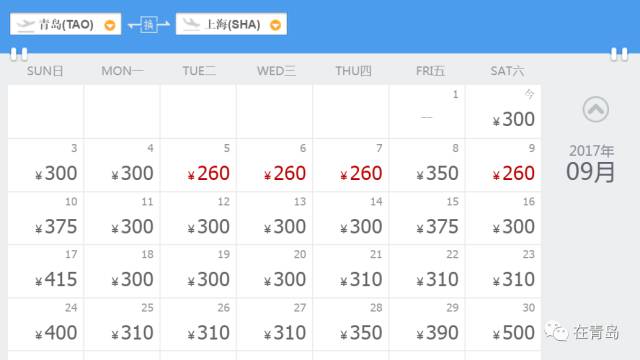The height and width of the screenshot is (360, 640).
Task: Open the Qingdao (TAO) orange dropdown arrow
Action: pyautogui.click(x=109, y=25)
